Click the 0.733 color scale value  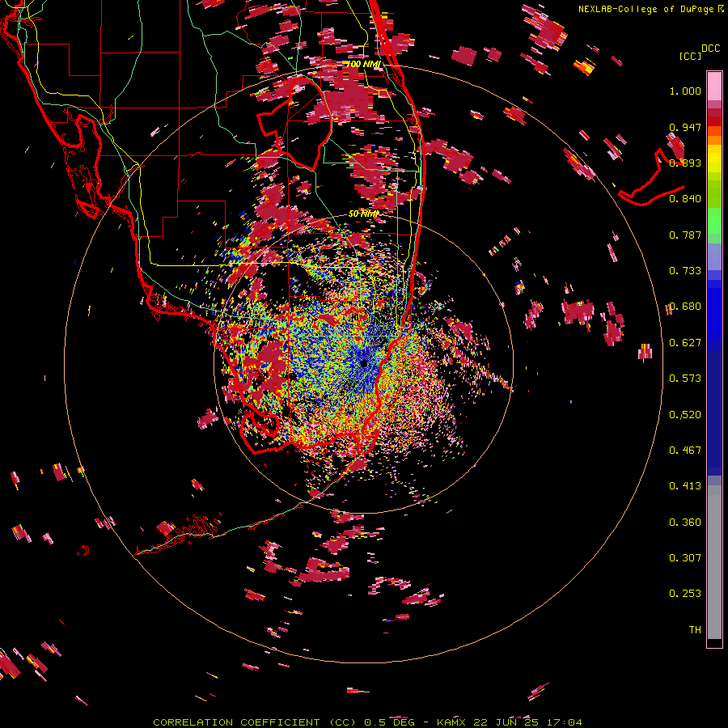685,271
